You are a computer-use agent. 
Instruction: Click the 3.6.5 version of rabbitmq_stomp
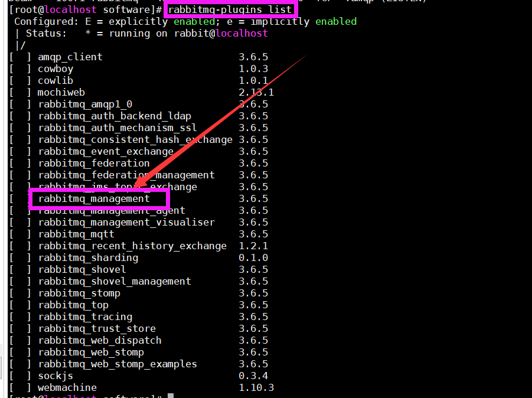click(253, 293)
